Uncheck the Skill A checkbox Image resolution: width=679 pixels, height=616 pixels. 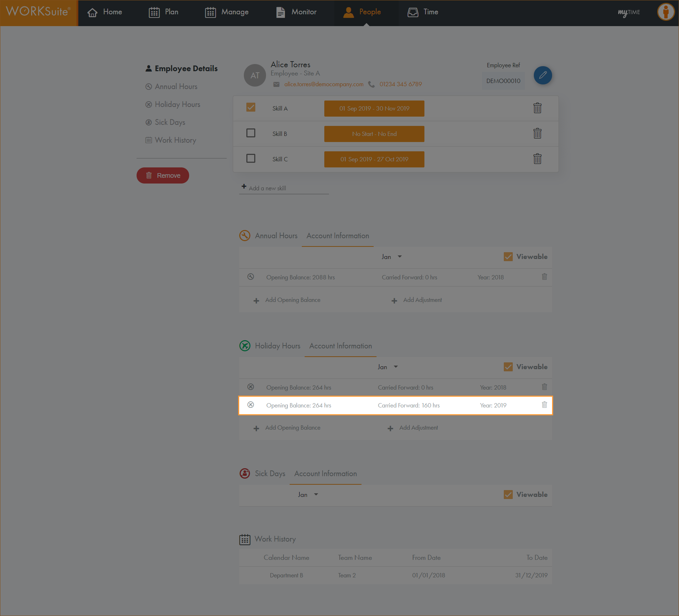251,108
